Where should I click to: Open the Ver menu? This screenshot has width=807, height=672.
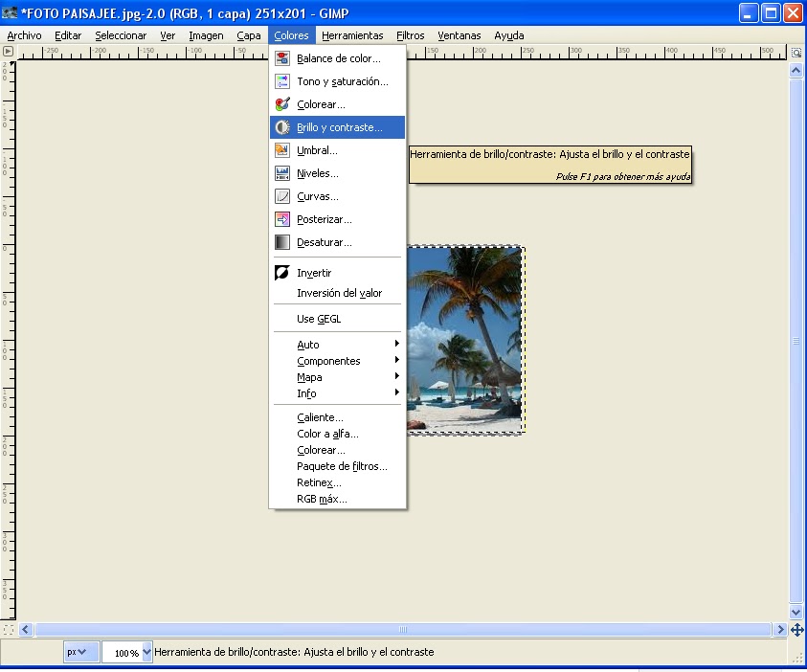168,35
